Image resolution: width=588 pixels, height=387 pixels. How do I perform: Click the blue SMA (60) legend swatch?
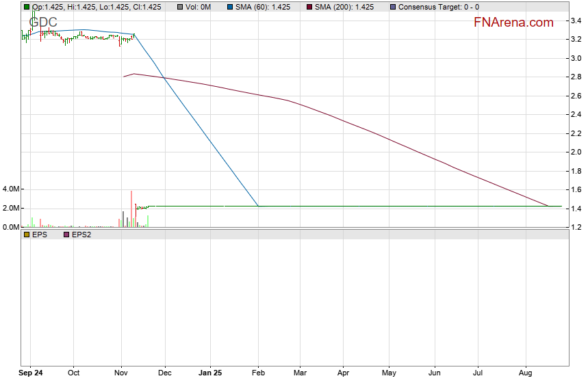point(229,8)
